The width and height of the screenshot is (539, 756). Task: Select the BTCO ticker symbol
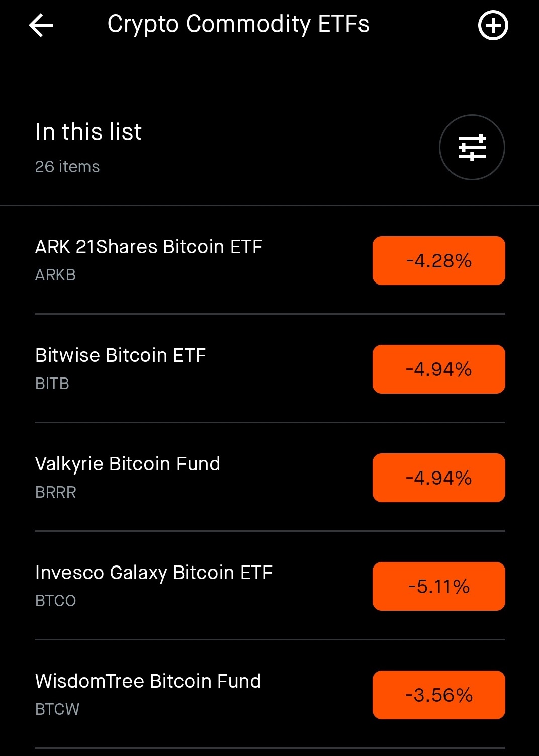point(56,601)
